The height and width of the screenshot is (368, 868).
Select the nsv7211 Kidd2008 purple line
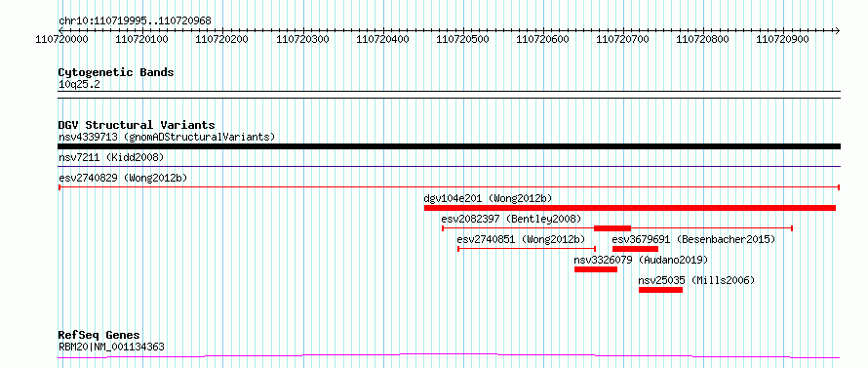[x=449, y=166]
